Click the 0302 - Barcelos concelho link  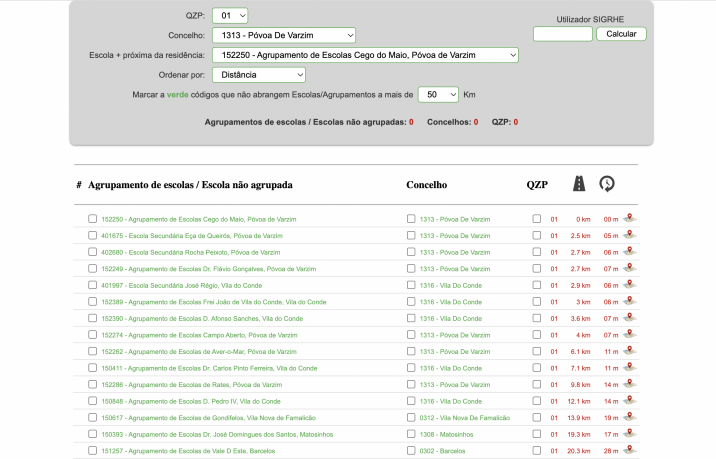click(x=442, y=451)
